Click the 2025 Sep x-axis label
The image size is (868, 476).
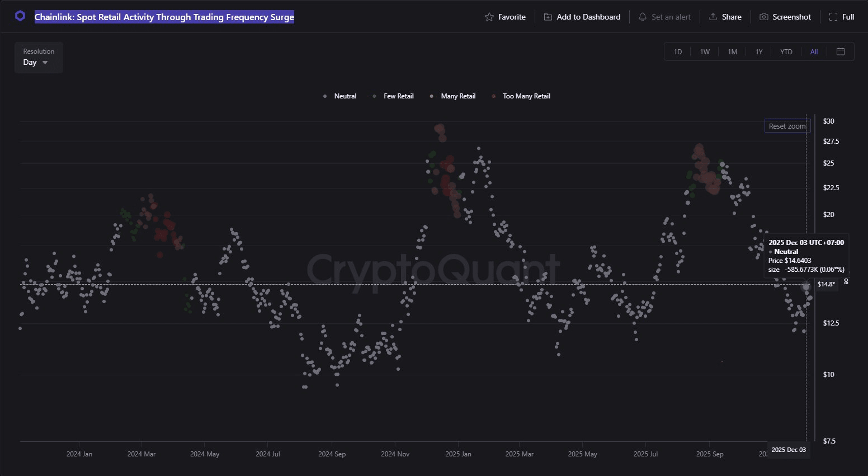coord(710,454)
